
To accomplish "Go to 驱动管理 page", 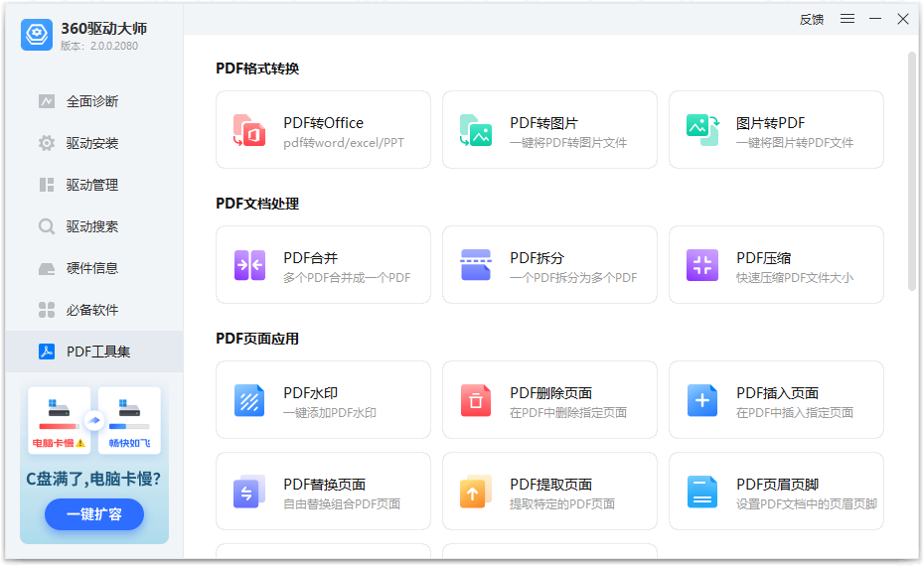I will (94, 185).
